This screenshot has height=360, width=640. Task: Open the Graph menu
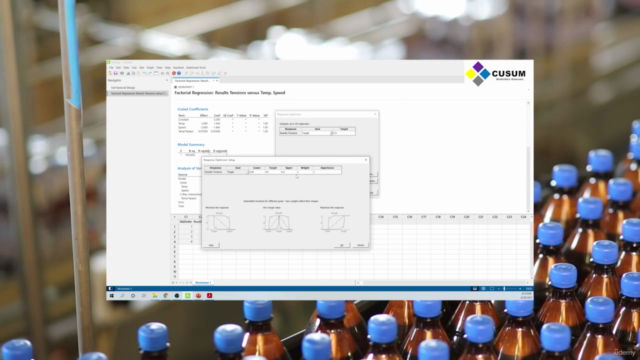point(150,68)
